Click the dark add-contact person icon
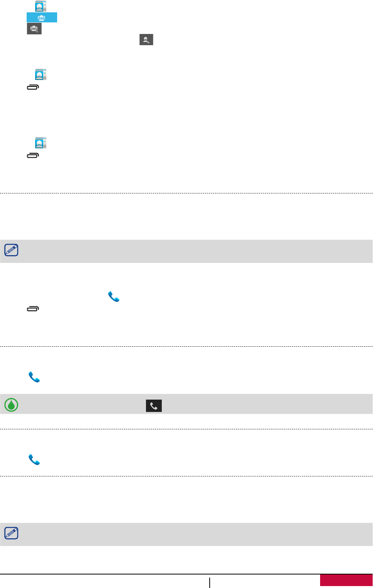The image size is (373, 588). coord(146,40)
